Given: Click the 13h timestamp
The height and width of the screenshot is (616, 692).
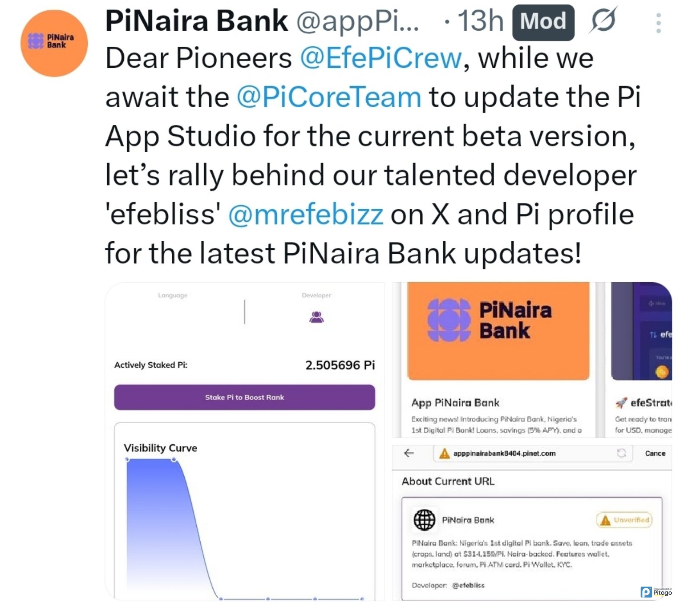Looking at the screenshot, I should [x=481, y=21].
